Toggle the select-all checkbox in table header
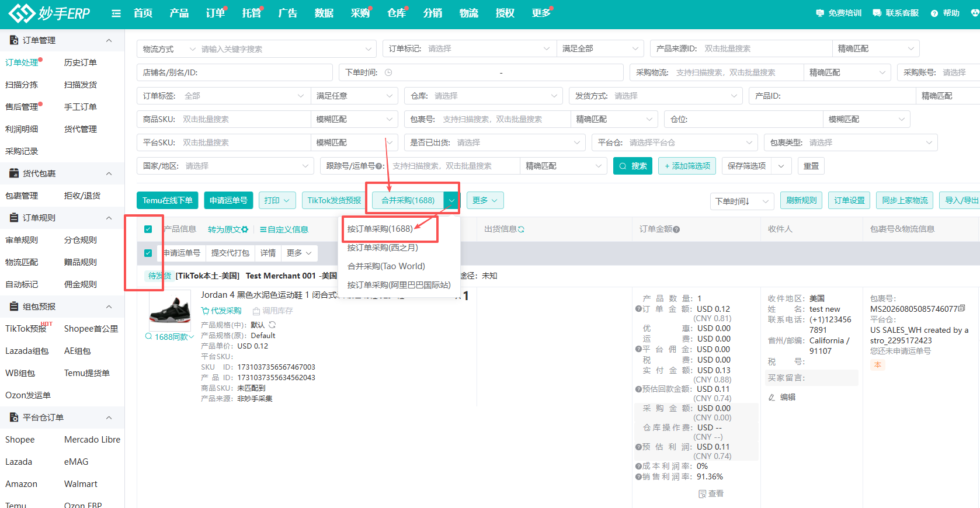Image resolution: width=980 pixels, height=508 pixels. (148, 229)
